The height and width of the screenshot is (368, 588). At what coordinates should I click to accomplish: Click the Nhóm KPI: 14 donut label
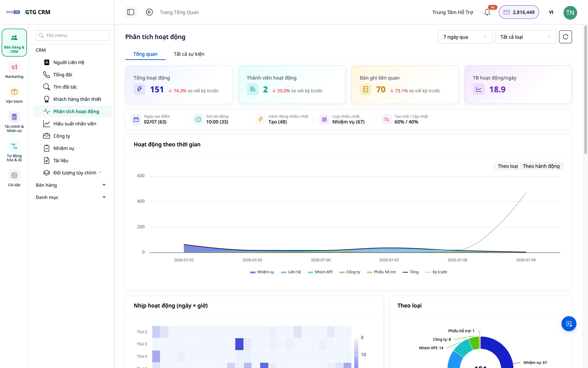pyautogui.click(x=431, y=348)
